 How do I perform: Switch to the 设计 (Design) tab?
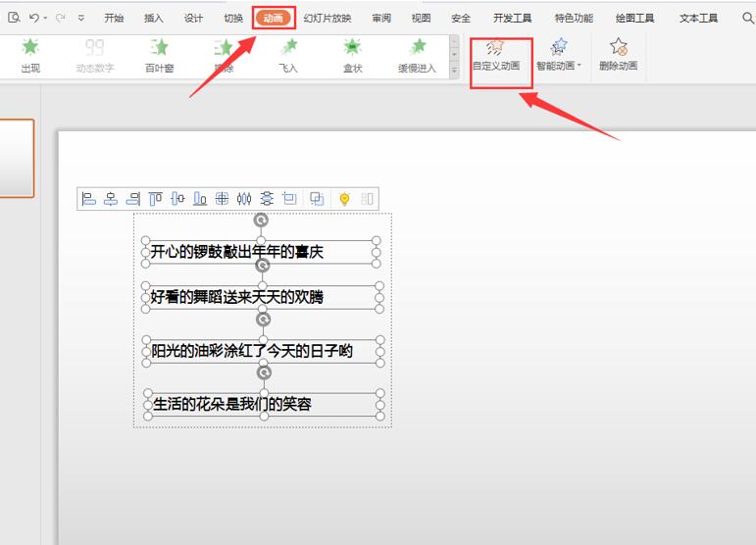pos(193,19)
